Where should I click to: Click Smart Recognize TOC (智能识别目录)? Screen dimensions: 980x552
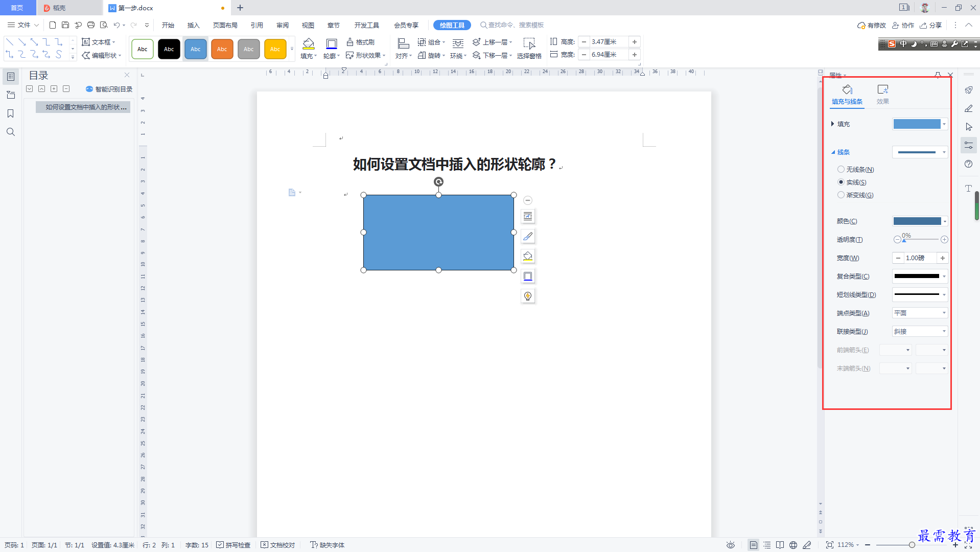(109, 89)
